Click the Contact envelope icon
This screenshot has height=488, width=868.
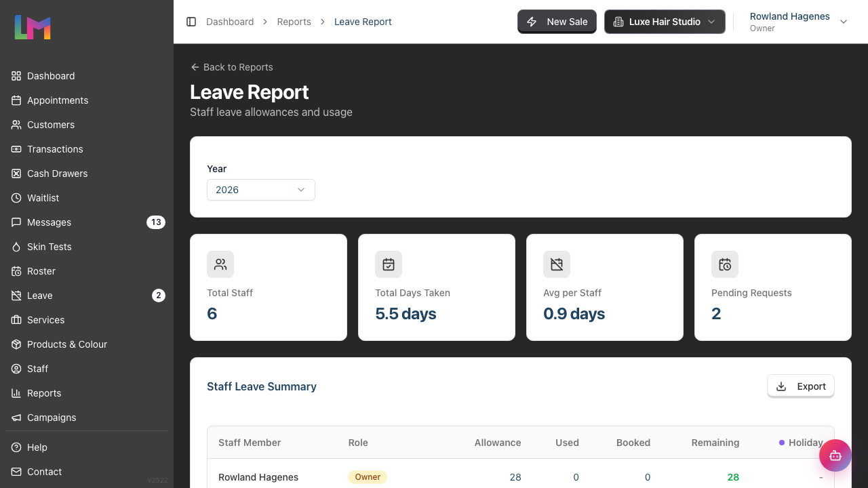click(16, 472)
